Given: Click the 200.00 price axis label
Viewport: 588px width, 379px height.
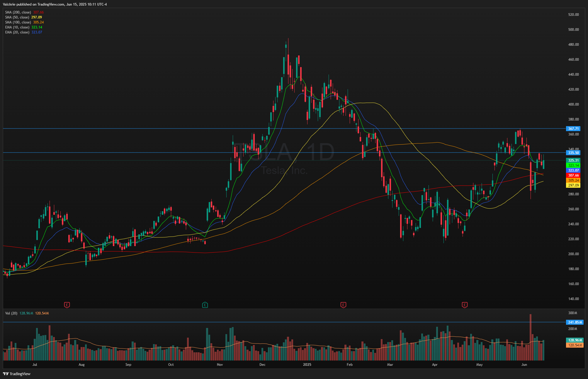Looking at the screenshot, I should 573,254.
